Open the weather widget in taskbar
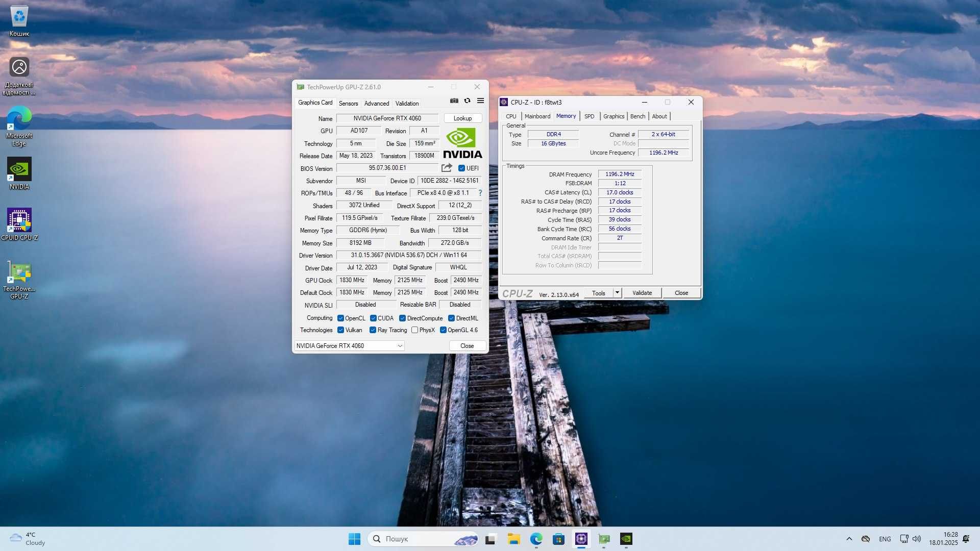This screenshot has width=980, height=551. (x=28, y=539)
